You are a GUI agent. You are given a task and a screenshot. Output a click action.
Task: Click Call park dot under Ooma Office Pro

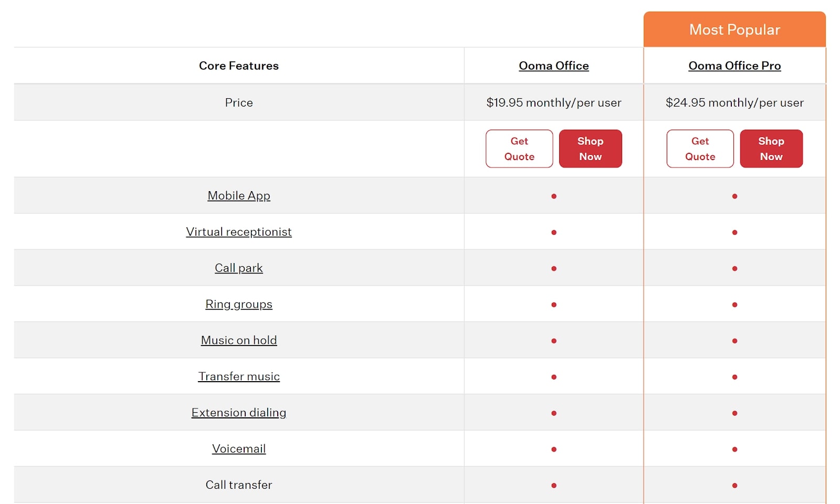(x=734, y=268)
